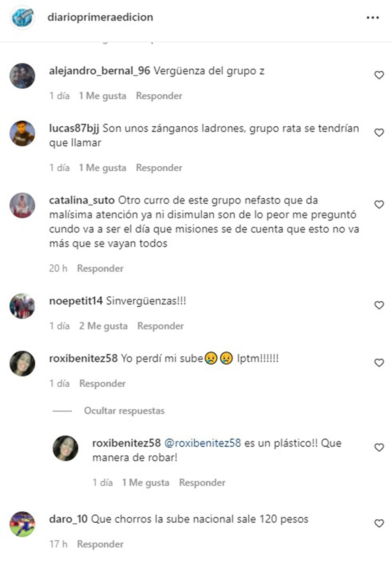
Task: Open the daro_10 username profile
Action: point(68,519)
